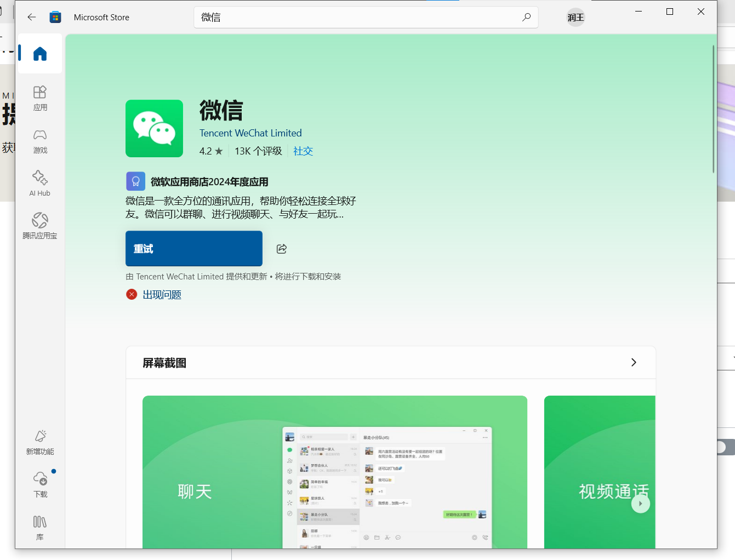
Task: Click the 4.2 star rating
Action: coord(211,151)
